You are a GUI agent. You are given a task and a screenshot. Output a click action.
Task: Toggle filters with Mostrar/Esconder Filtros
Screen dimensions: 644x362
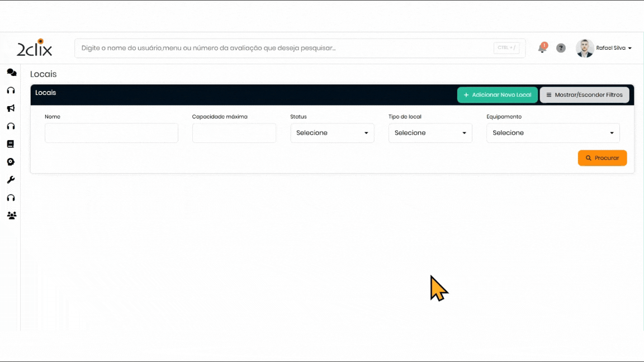(584, 95)
